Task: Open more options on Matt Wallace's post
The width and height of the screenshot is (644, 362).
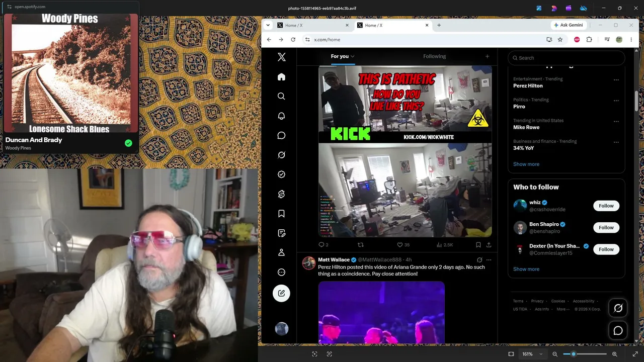Action: point(489,260)
